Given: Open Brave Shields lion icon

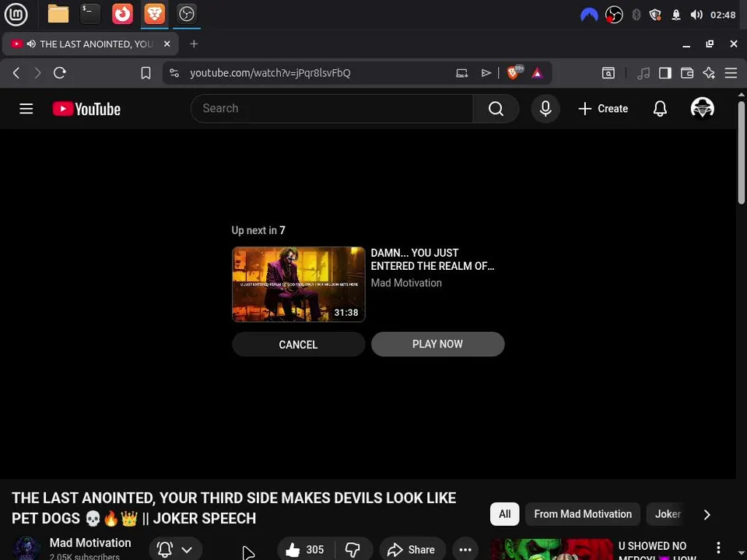Looking at the screenshot, I should pos(514,72).
